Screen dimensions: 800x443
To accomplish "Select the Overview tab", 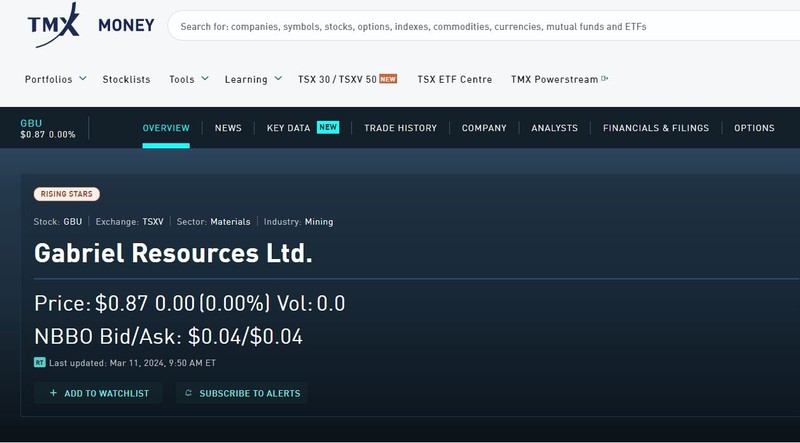I will [x=166, y=128].
